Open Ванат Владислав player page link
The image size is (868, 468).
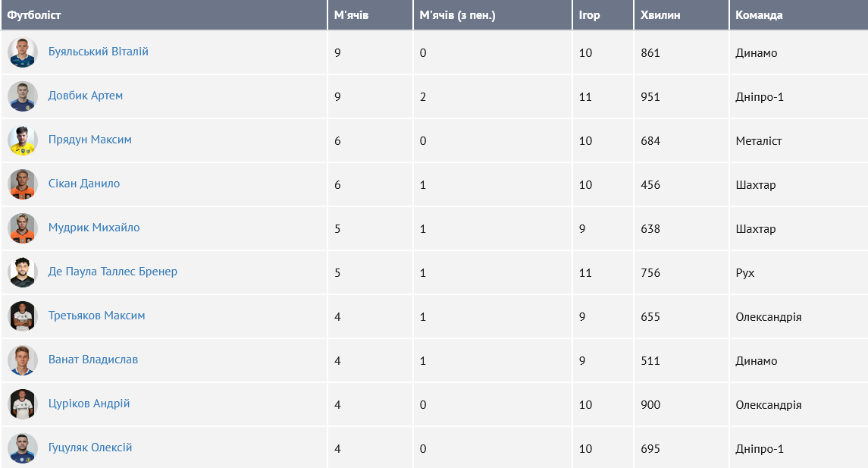(93, 360)
